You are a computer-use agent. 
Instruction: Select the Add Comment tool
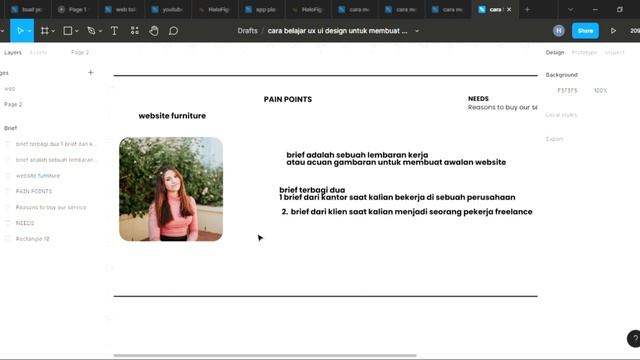tap(173, 31)
